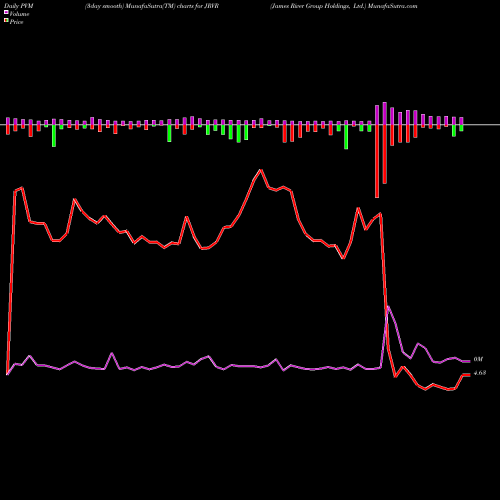The image size is (500, 500).
Task: Click the tallest magenta volume bar above baseline
Action: pos(385,114)
